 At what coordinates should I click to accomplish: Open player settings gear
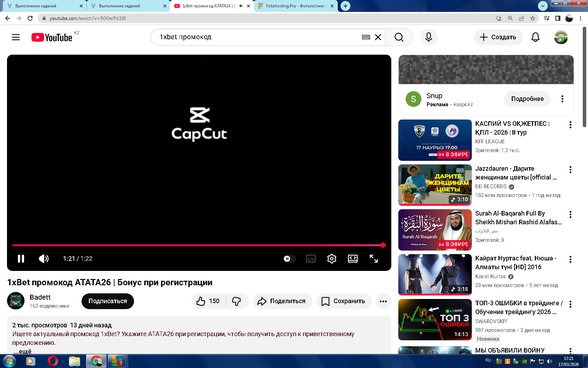click(332, 259)
